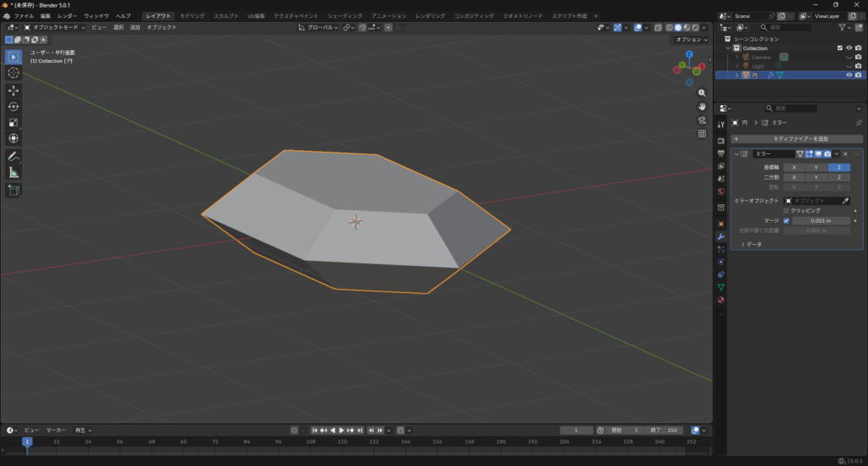Activate the 3D Cursor tool
Screen dimensions: 868x466
14,73
